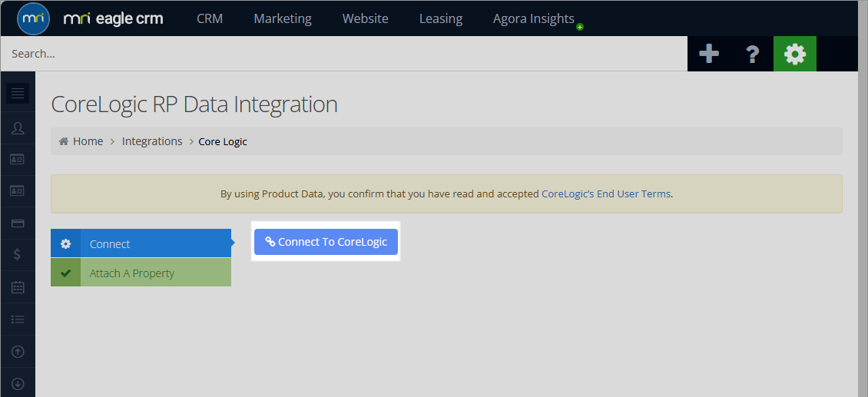The image size is (868, 397).
Task: Click the gear icon beside Connect
Action: 66,243
